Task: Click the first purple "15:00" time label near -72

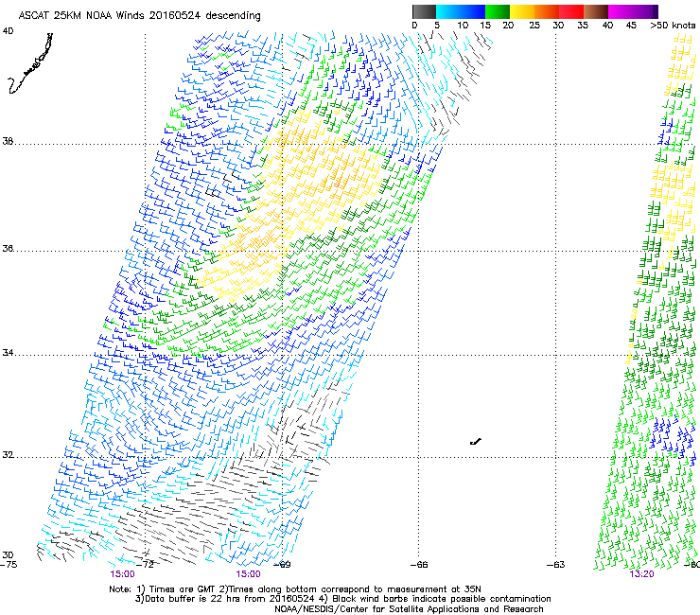Action: pos(122,574)
